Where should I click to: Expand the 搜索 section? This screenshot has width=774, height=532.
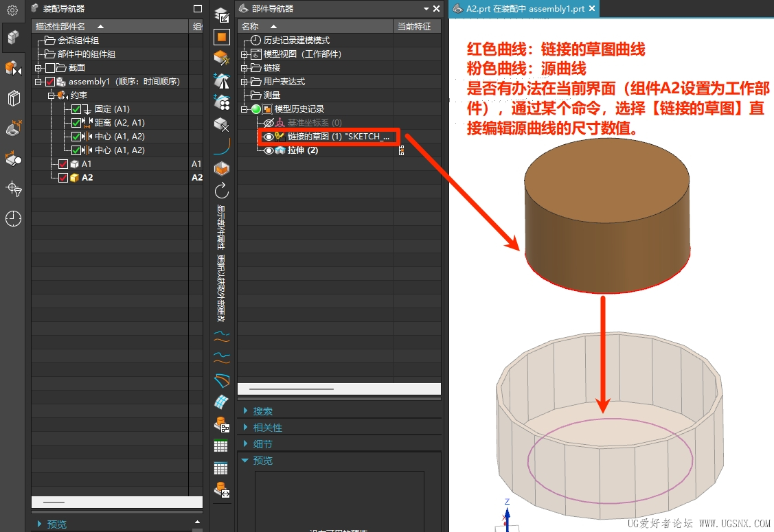(x=262, y=411)
